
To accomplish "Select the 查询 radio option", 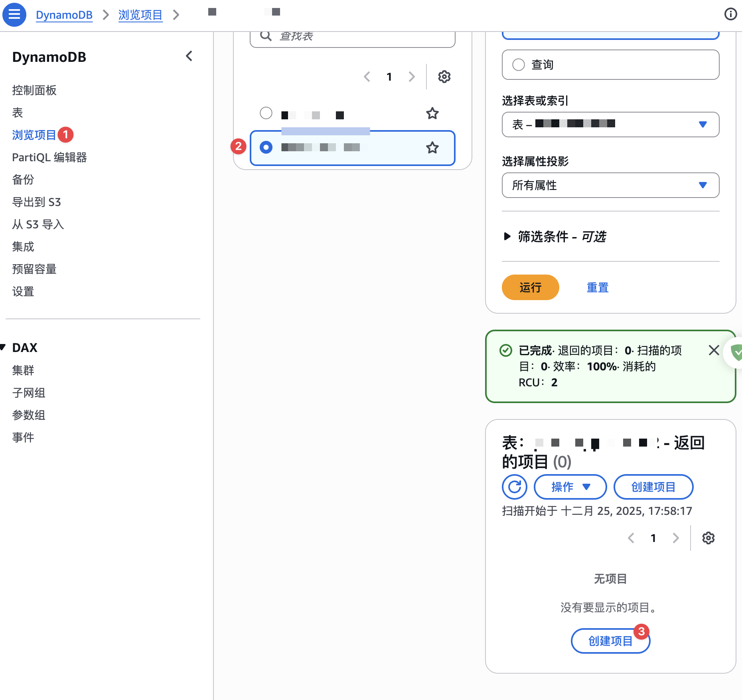I will (519, 64).
